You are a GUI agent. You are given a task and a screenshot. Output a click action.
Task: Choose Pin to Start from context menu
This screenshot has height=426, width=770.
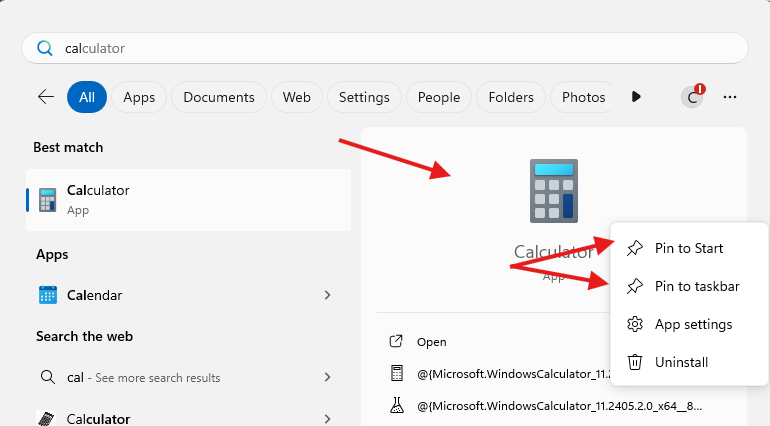(689, 248)
